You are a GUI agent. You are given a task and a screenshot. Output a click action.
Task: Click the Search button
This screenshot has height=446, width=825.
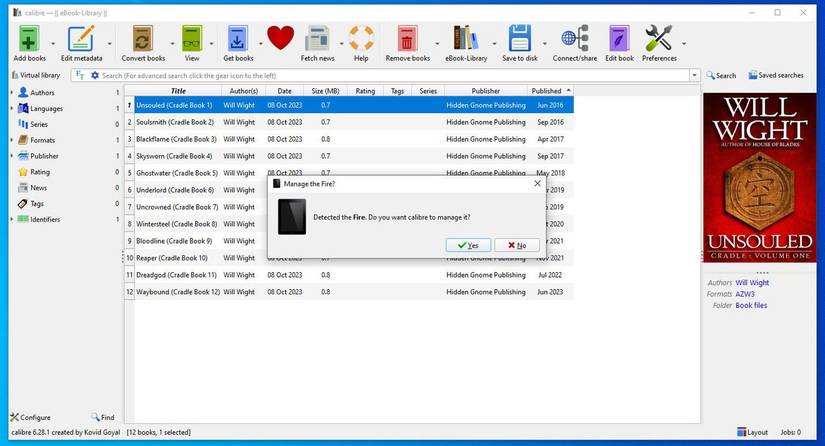[x=721, y=75]
